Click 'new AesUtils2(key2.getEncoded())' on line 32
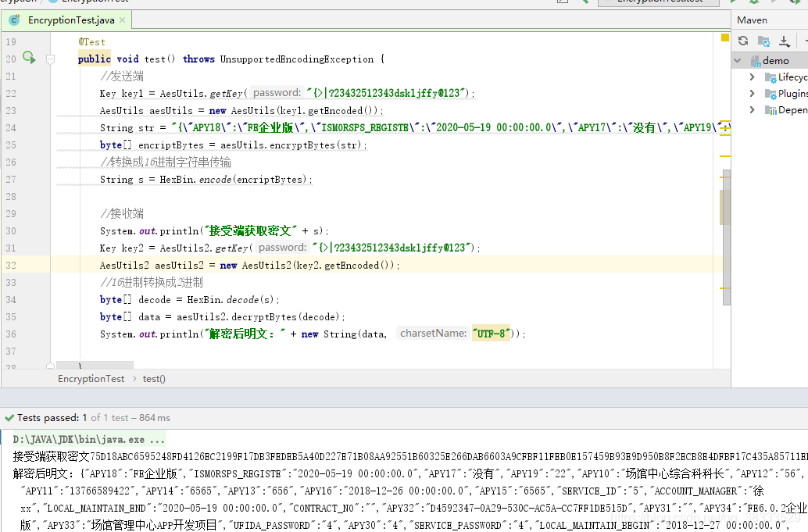The width and height of the screenshot is (808, 532). coord(307,266)
